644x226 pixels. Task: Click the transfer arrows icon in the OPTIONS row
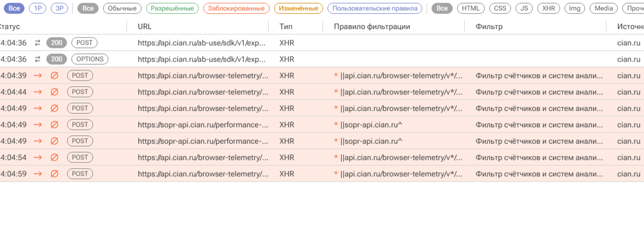tap(38, 59)
